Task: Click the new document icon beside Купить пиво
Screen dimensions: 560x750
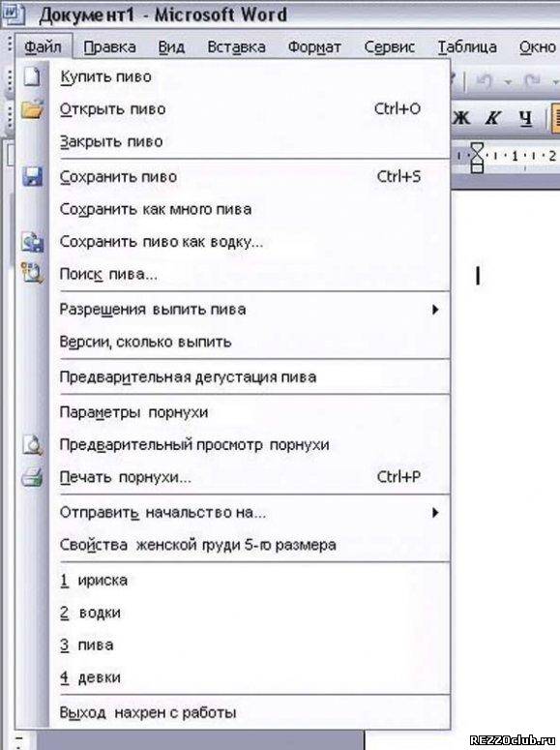Action: [x=32, y=76]
